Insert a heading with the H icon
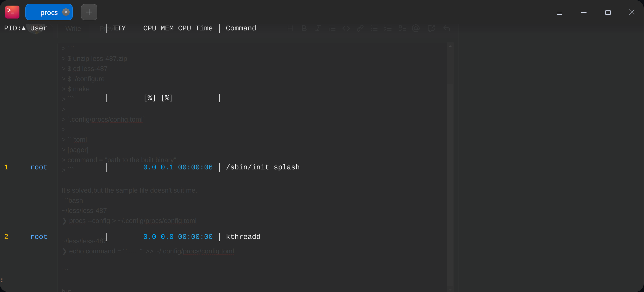644x292 pixels. point(290,28)
